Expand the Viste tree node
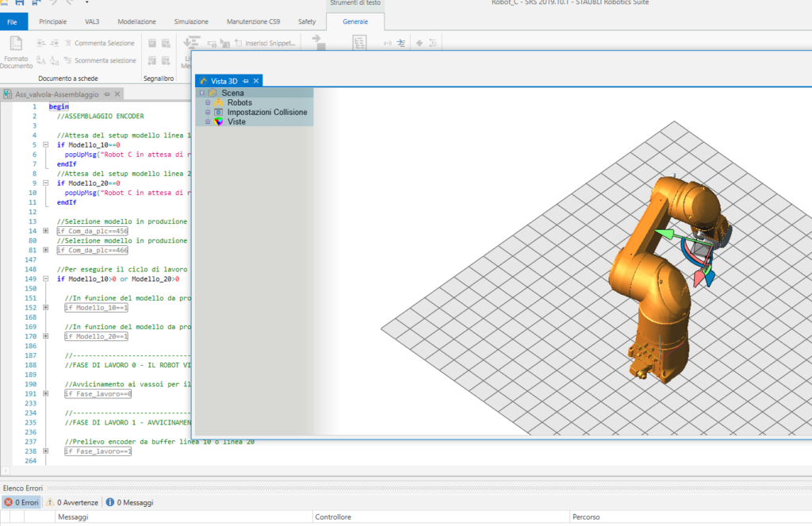The image size is (812, 526). (208, 122)
